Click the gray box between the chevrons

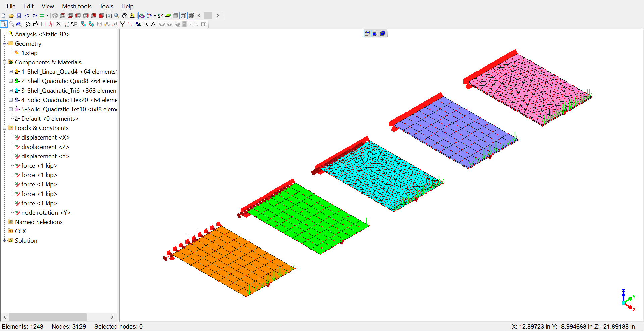(x=208, y=16)
